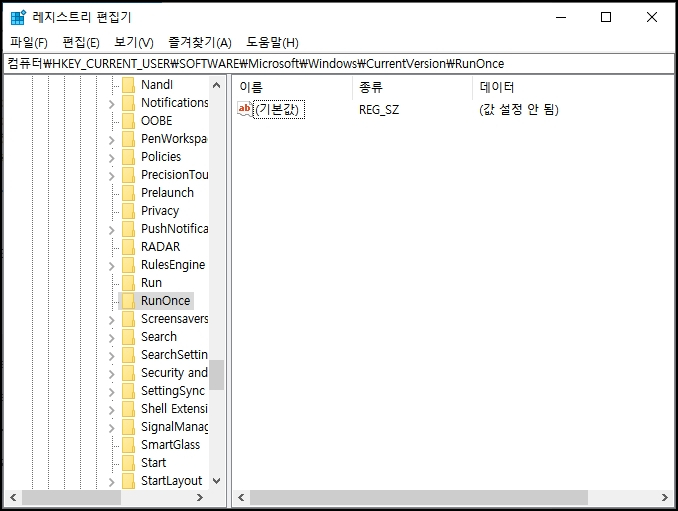Expand the PushNotifications key

point(112,230)
